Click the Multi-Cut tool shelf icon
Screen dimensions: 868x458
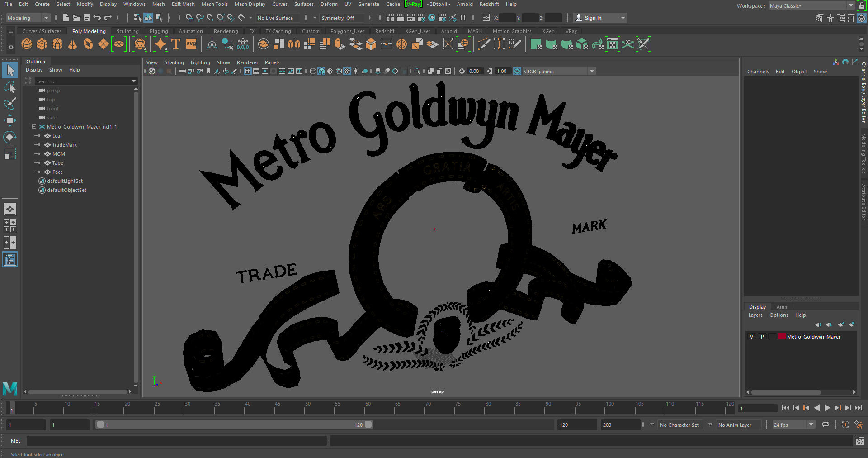(x=484, y=44)
